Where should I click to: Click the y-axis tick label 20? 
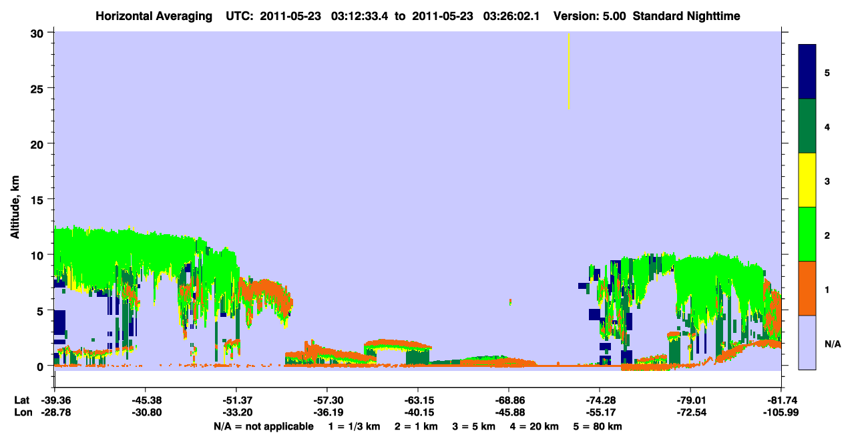39,143
